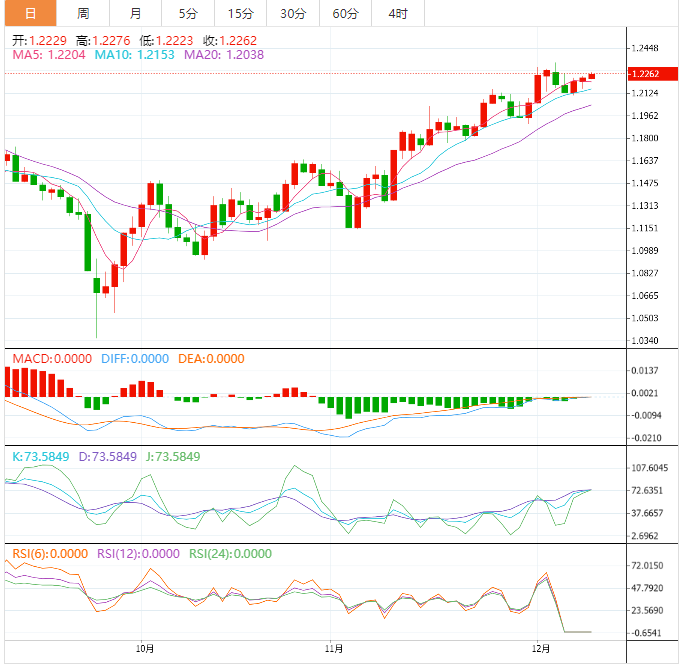Click the RSI(12):0.0000 label

[x=138, y=554]
